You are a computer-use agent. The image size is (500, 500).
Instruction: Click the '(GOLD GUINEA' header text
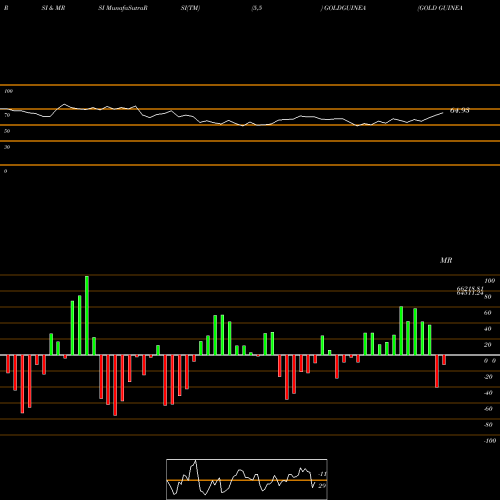[x=440, y=8]
